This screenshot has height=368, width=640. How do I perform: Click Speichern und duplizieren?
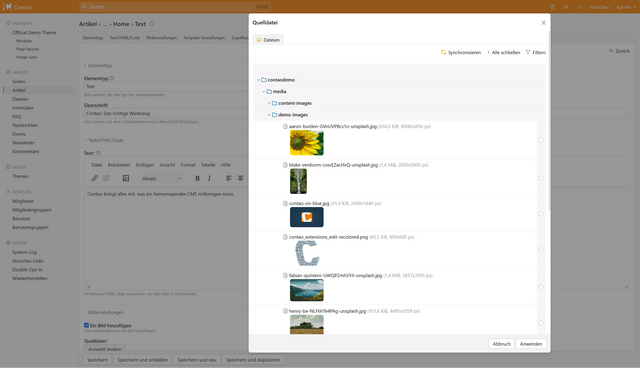coord(253,360)
